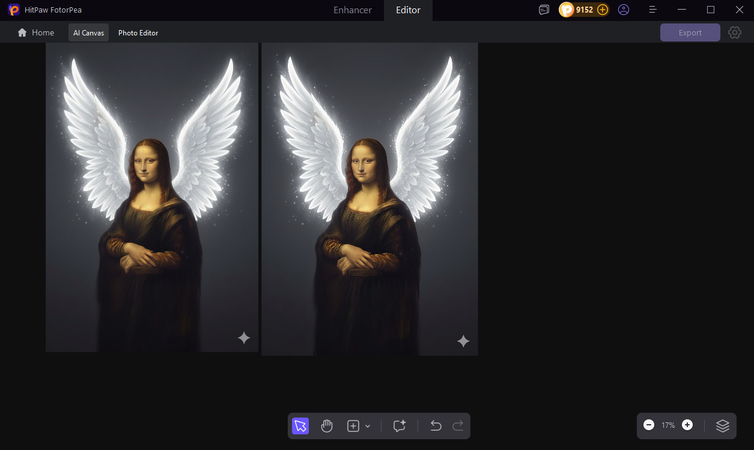
Task: Click the HitPaw FotorPea logo
Action: [14, 10]
